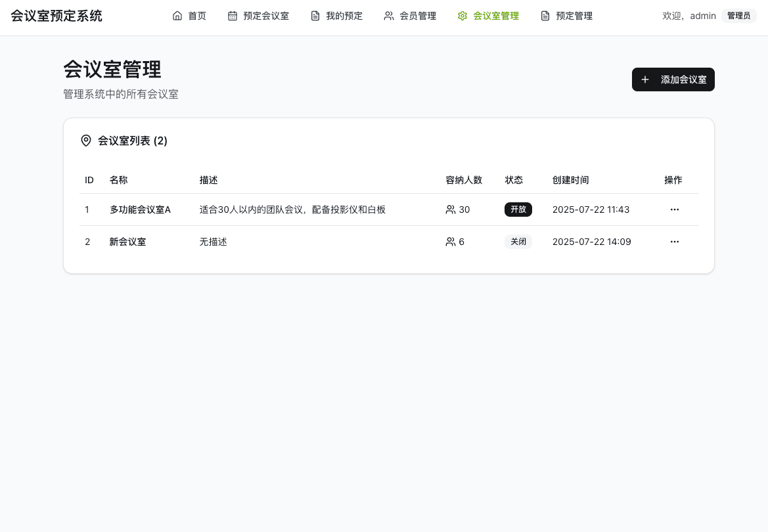Click the 关闭 status badge
Image resolution: width=768 pixels, height=532 pixels.
[518, 242]
